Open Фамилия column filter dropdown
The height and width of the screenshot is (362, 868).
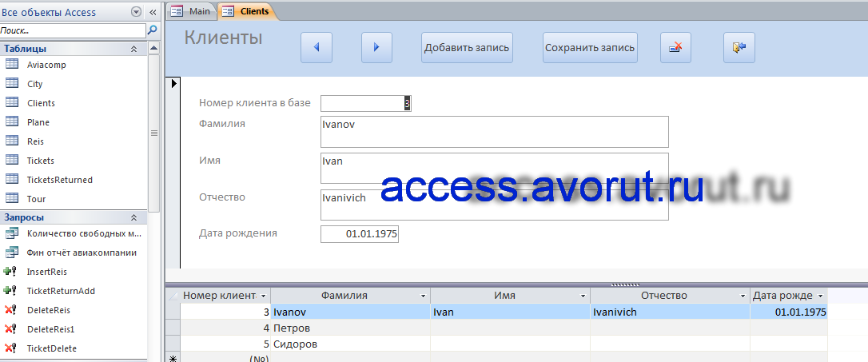(x=424, y=296)
